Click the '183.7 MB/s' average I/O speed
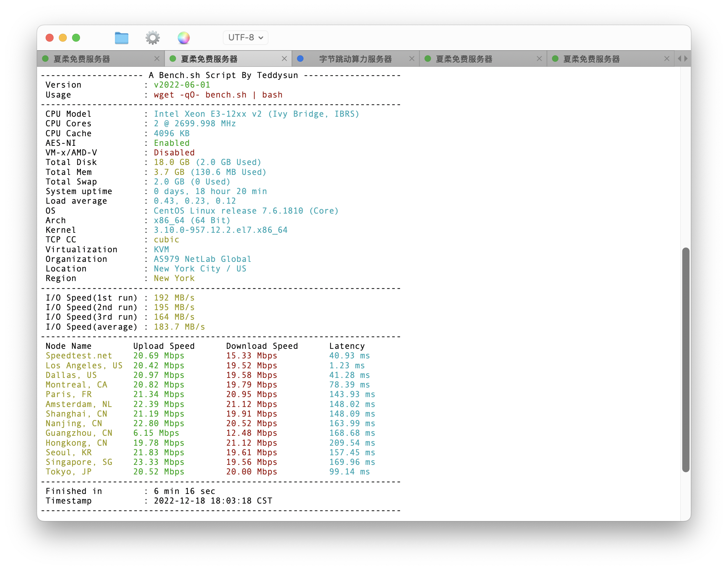 click(180, 327)
